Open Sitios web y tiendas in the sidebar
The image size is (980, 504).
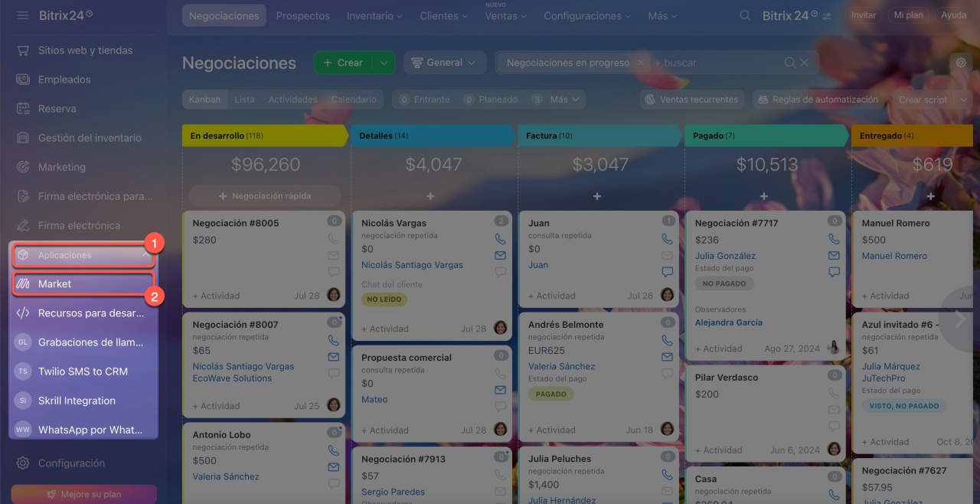tap(84, 51)
